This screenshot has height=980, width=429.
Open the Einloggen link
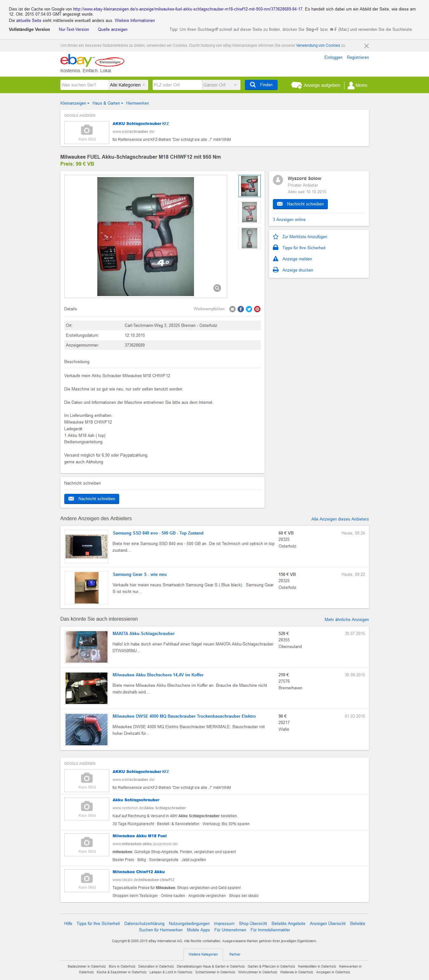(333, 58)
